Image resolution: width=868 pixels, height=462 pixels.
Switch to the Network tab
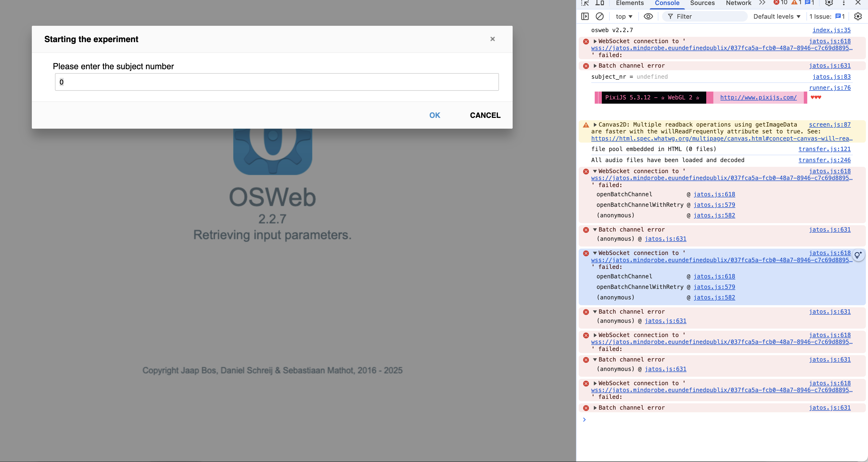tap(738, 3)
